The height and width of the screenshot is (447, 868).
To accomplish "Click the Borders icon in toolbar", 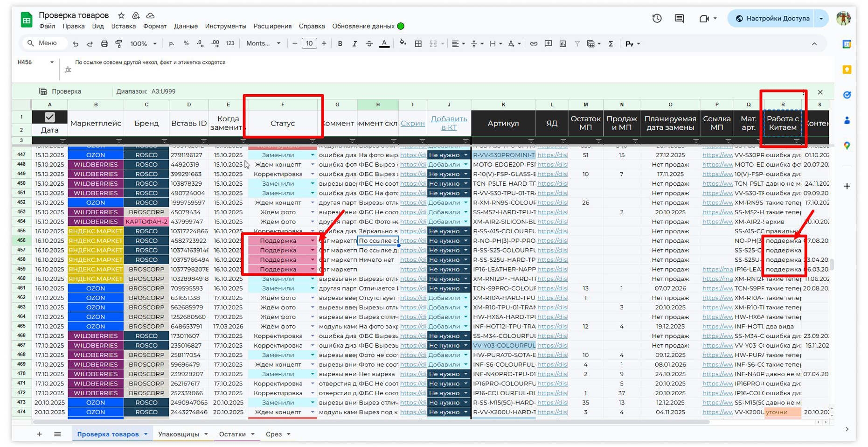I will click(418, 44).
